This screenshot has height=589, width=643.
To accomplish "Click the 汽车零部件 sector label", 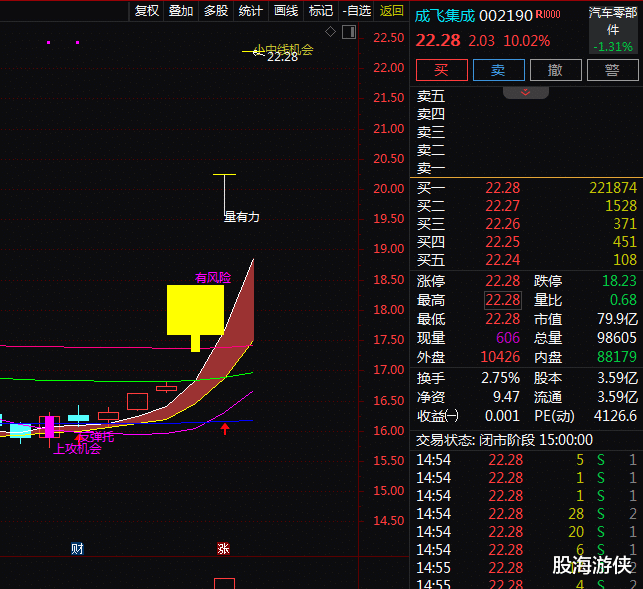I will click(x=613, y=21).
